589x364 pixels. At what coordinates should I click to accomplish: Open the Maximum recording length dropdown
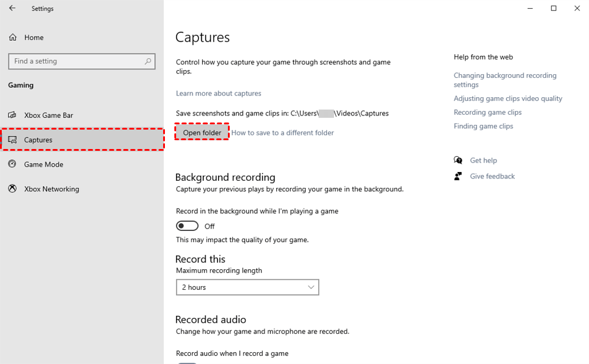[x=247, y=287]
